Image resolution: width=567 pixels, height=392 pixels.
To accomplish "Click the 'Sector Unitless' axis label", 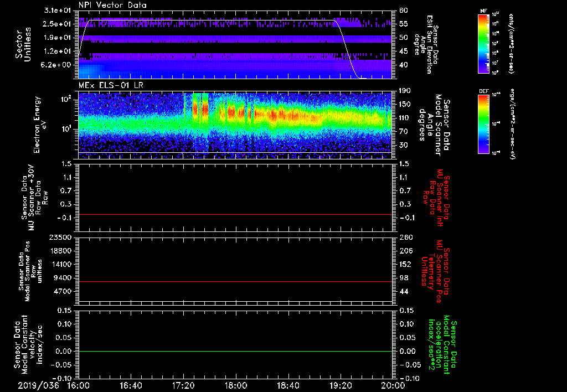I will (23, 44).
